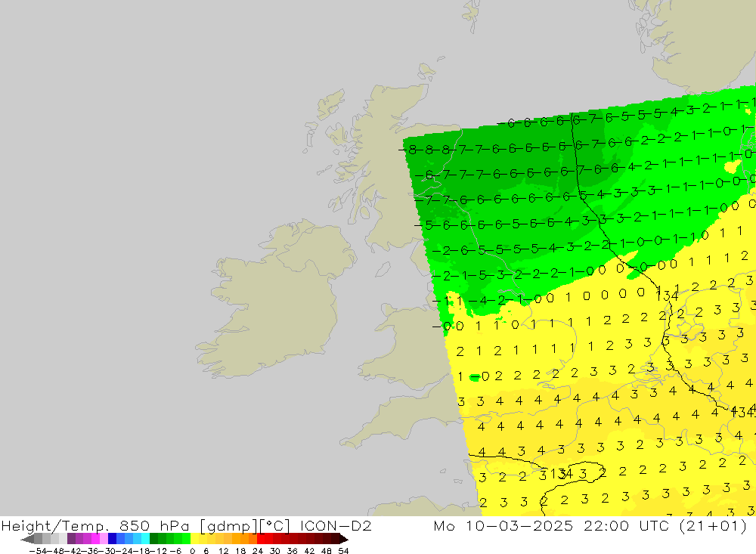The height and width of the screenshot is (554, 756).
Task: Pick the yellow legend swatch above 0
Action: 195,539
